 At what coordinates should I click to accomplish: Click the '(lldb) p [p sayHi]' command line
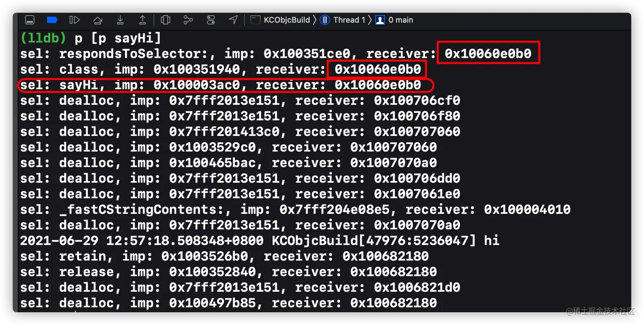coord(91,38)
